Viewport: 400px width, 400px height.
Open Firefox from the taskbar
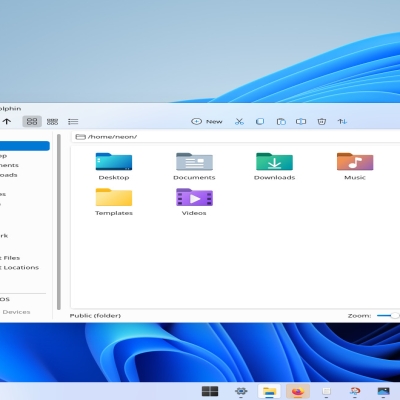tap(298, 391)
